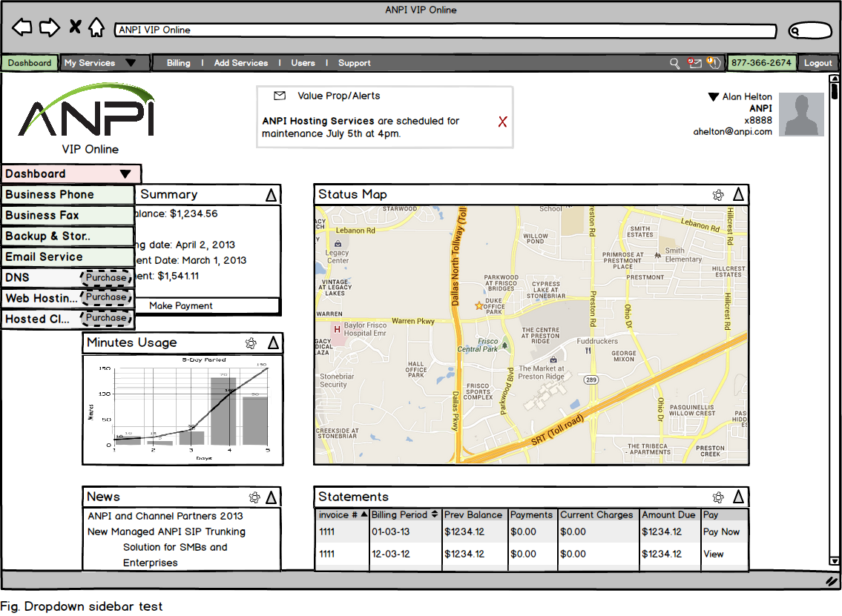Select the Billing menu item
Image resolution: width=842 pixels, height=616 pixels.
point(179,63)
